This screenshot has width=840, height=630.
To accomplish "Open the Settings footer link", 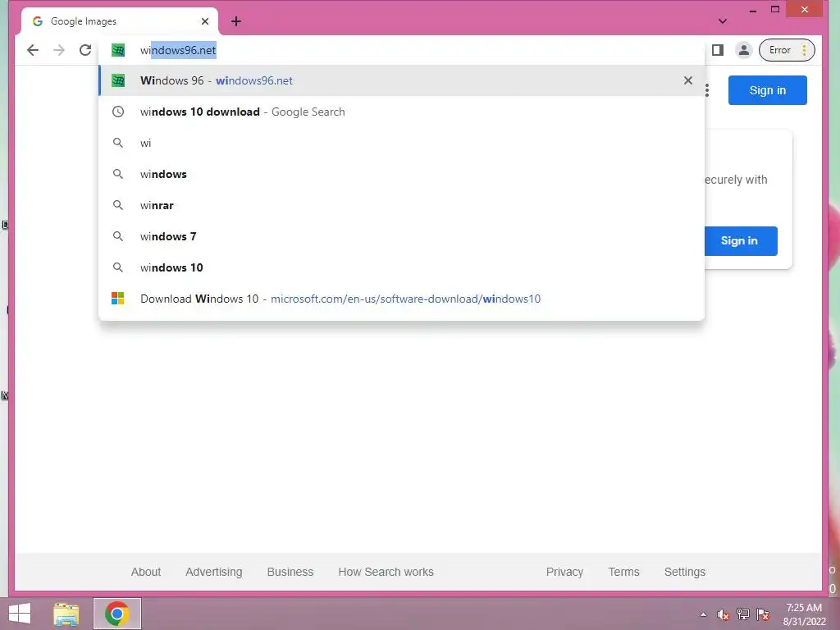I will (x=685, y=572).
